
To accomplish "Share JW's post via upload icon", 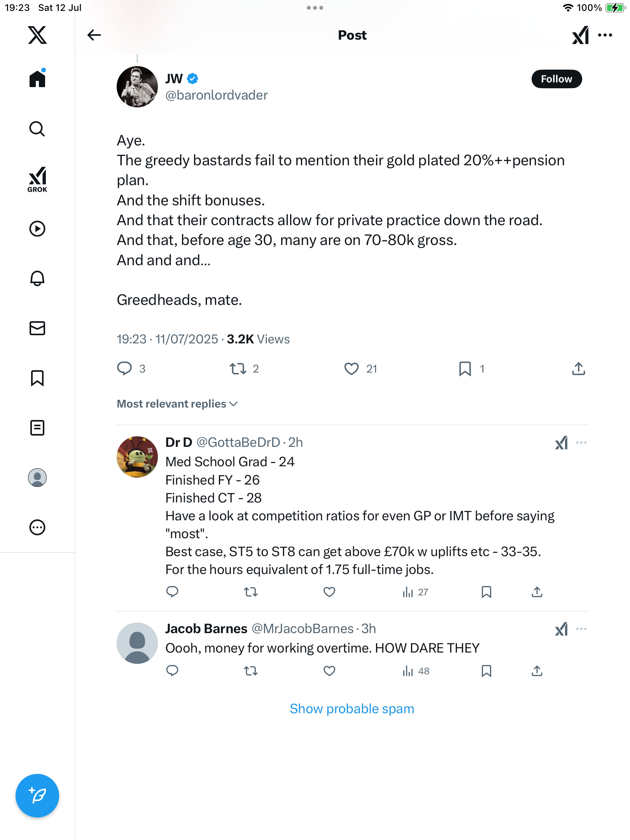I will click(x=579, y=369).
